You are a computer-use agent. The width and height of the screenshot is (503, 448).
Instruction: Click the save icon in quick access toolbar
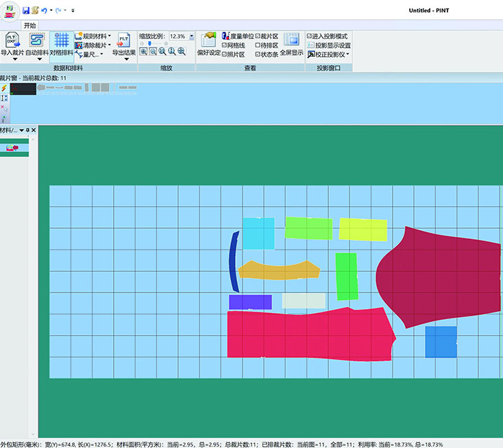pyautogui.click(x=26, y=11)
